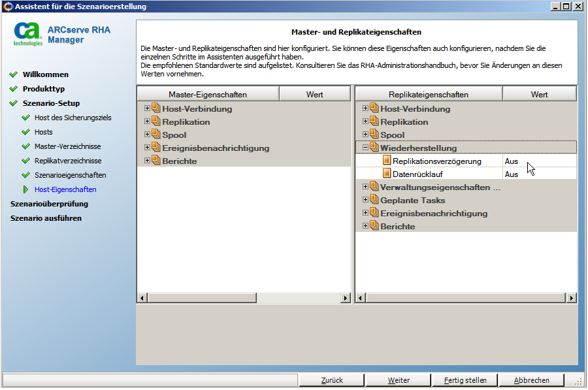This screenshot has width=588, height=390.
Task: Click Replikationsverzögerung property icon
Action: (x=387, y=161)
